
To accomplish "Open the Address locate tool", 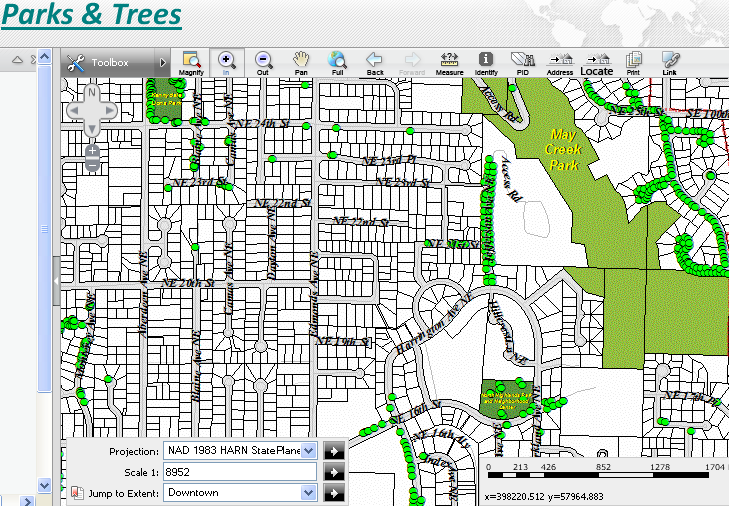I will point(559,62).
